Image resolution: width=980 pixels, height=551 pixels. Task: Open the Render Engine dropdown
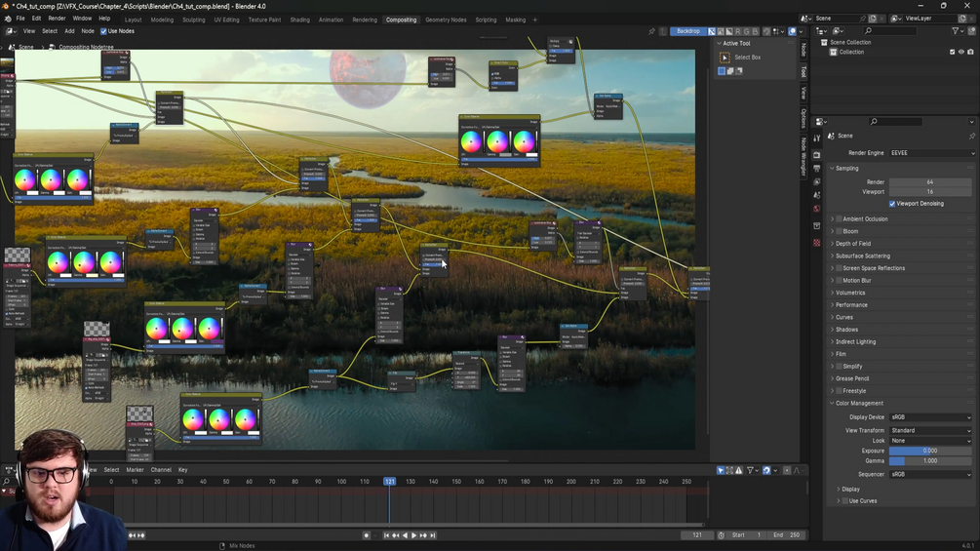932,153
